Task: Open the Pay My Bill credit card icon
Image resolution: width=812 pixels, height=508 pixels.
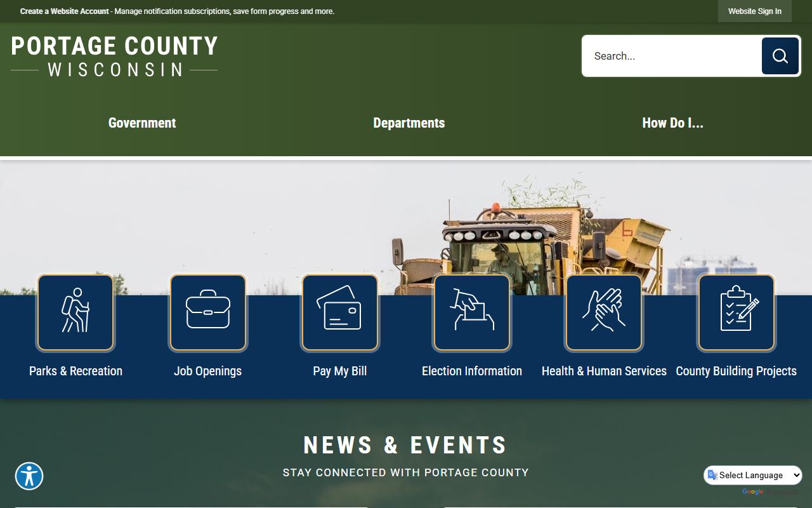Action: pyautogui.click(x=340, y=312)
